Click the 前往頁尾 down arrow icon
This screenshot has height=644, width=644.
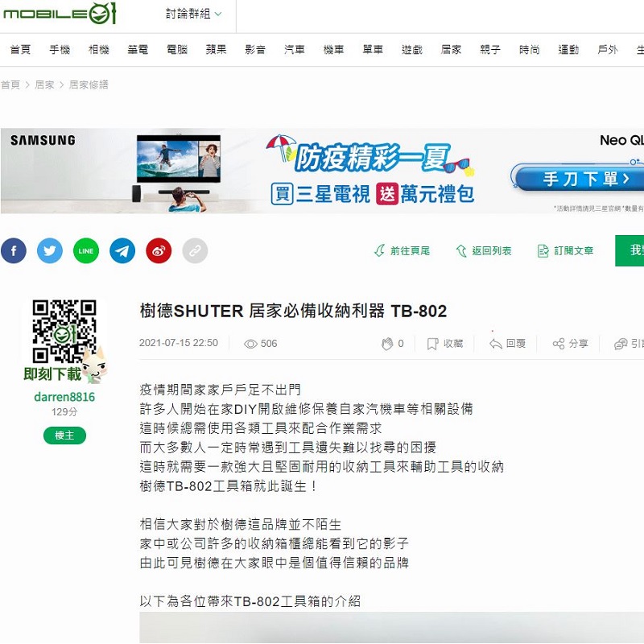[379, 250]
